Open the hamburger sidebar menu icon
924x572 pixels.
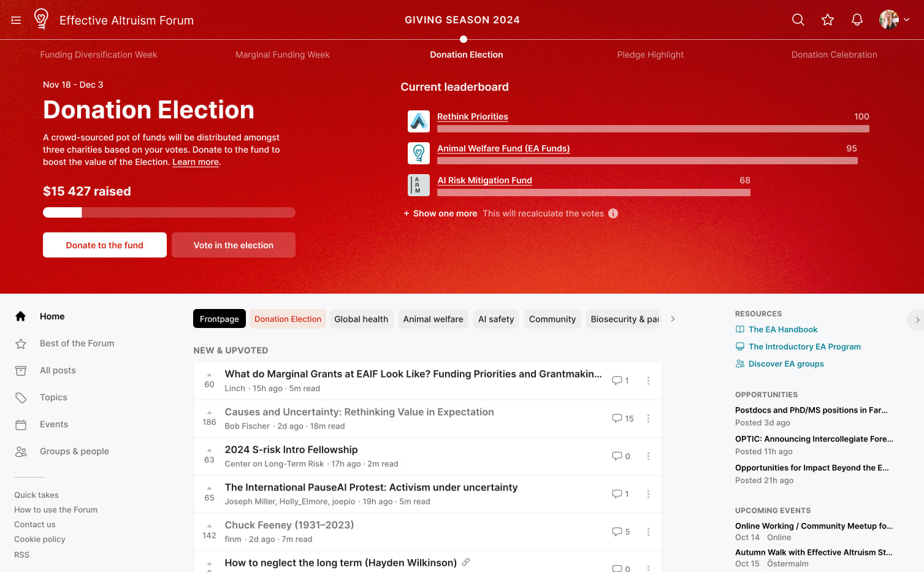[x=16, y=20]
